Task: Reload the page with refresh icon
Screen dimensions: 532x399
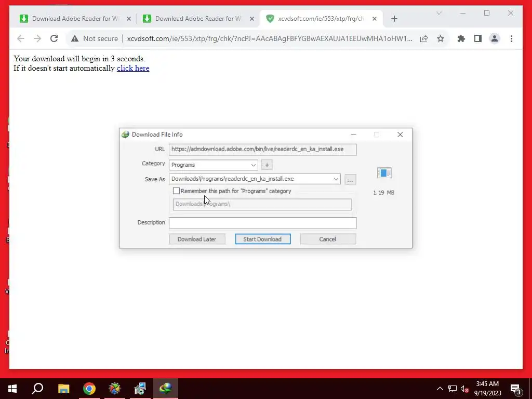Action: coord(54,38)
